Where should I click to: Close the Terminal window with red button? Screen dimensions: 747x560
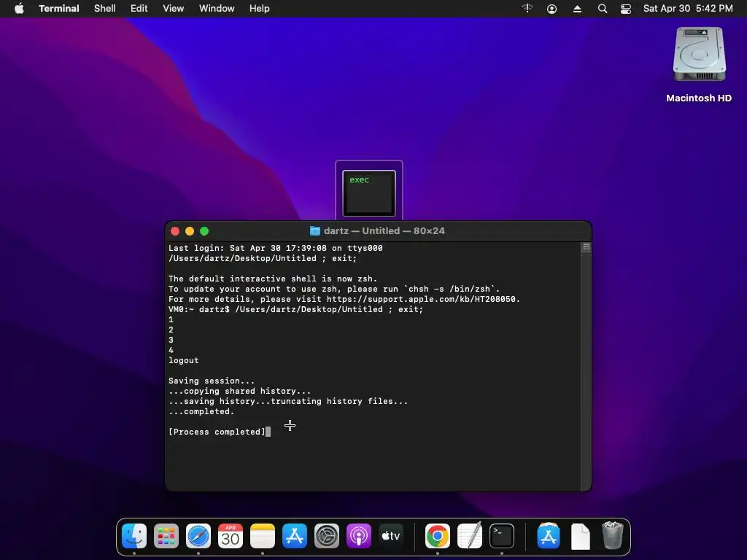(175, 231)
